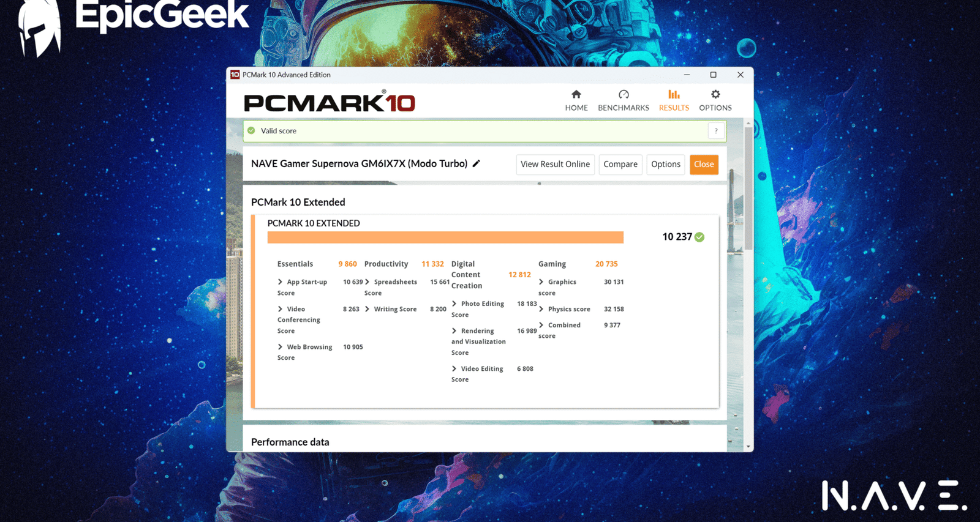980x522 pixels.
Task: Click Combined score value 9 377
Action: click(612, 325)
